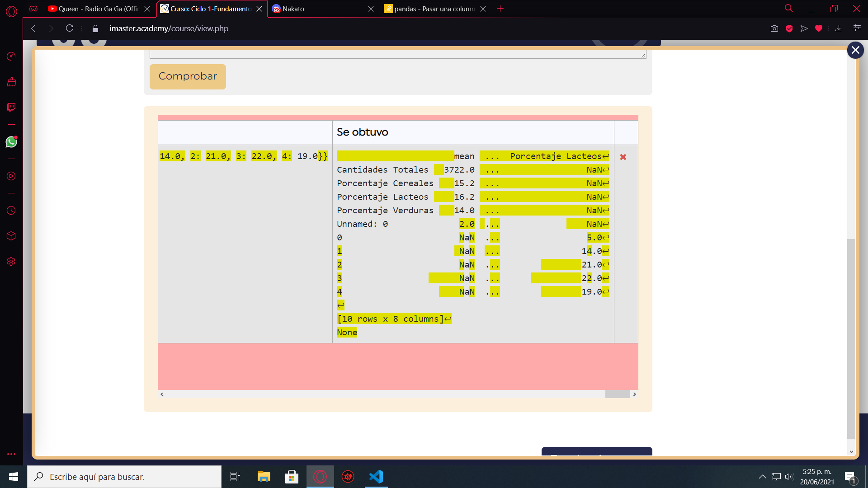868x488 pixels.
Task: Open Player icon in sidebar
Action: coord(11,176)
